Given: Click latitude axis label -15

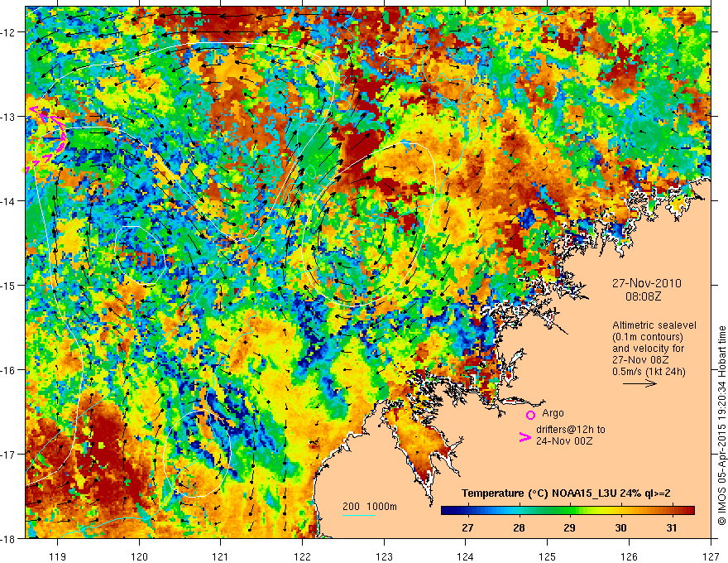Looking at the screenshot, I should tap(8, 285).
